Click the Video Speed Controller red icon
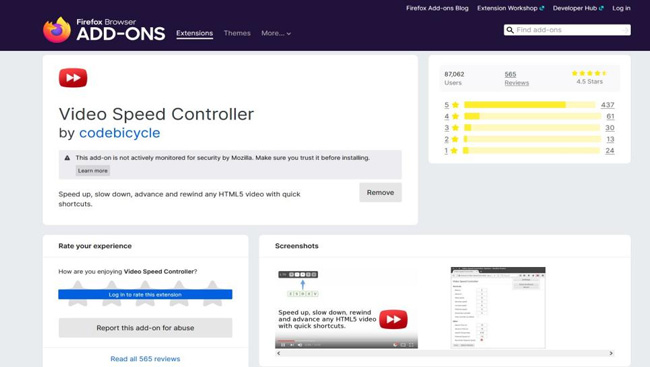650x367 pixels. click(73, 78)
